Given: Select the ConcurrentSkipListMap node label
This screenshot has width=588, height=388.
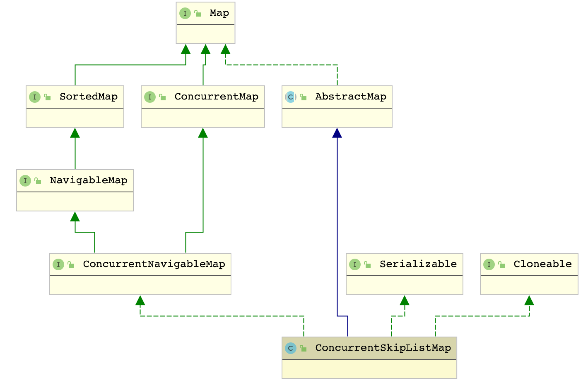Looking at the screenshot, I should [383, 348].
